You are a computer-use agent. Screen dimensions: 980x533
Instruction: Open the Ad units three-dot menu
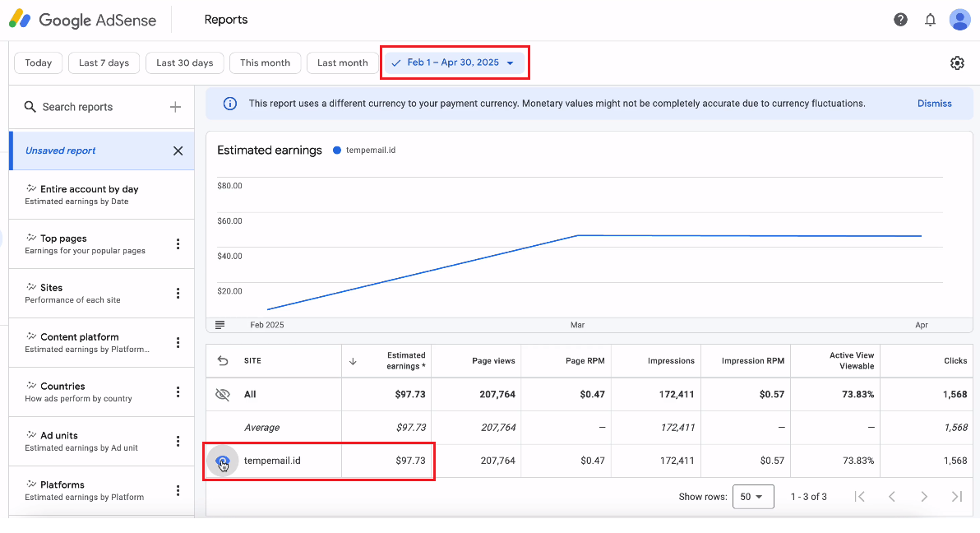[x=178, y=441]
